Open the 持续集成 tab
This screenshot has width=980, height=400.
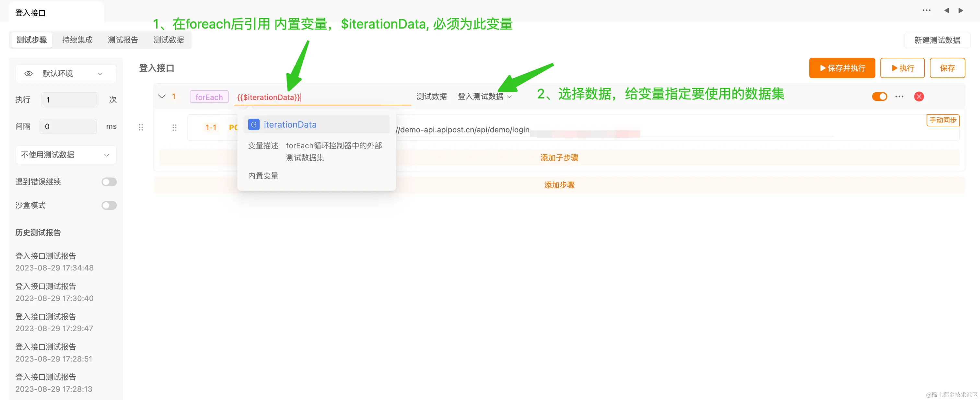[x=77, y=40]
